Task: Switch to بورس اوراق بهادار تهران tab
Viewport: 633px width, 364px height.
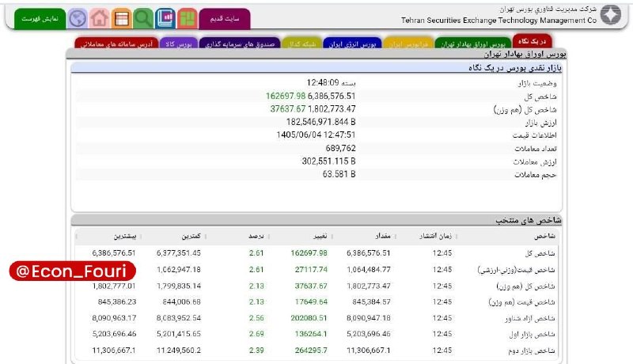Action: point(472,44)
